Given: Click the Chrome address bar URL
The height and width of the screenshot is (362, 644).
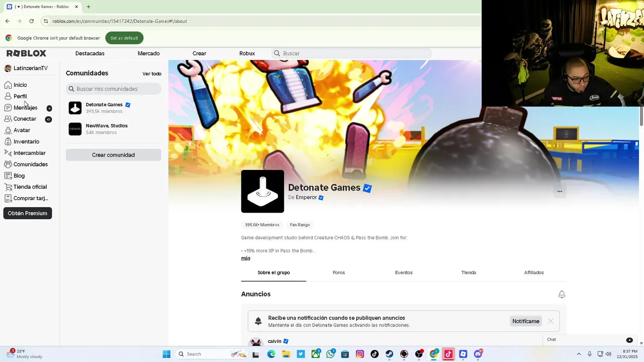Looking at the screenshot, I should tap(120, 21).
